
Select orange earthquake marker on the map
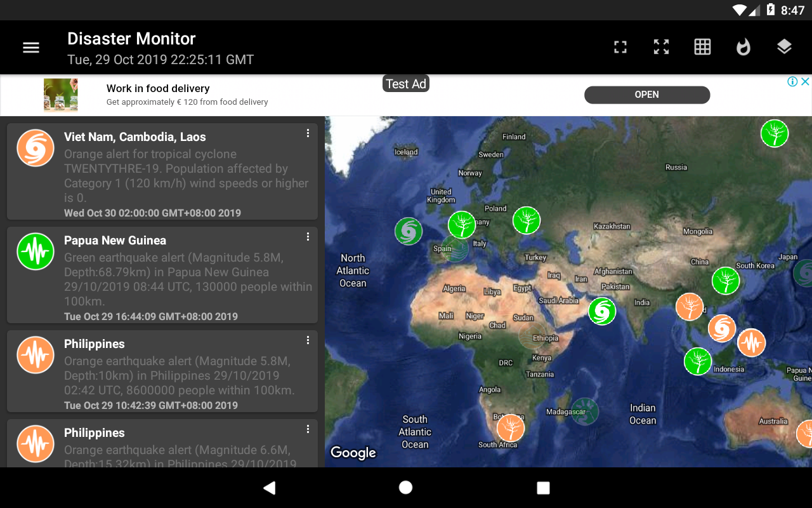pyautogui.click(x=752, y=343)
